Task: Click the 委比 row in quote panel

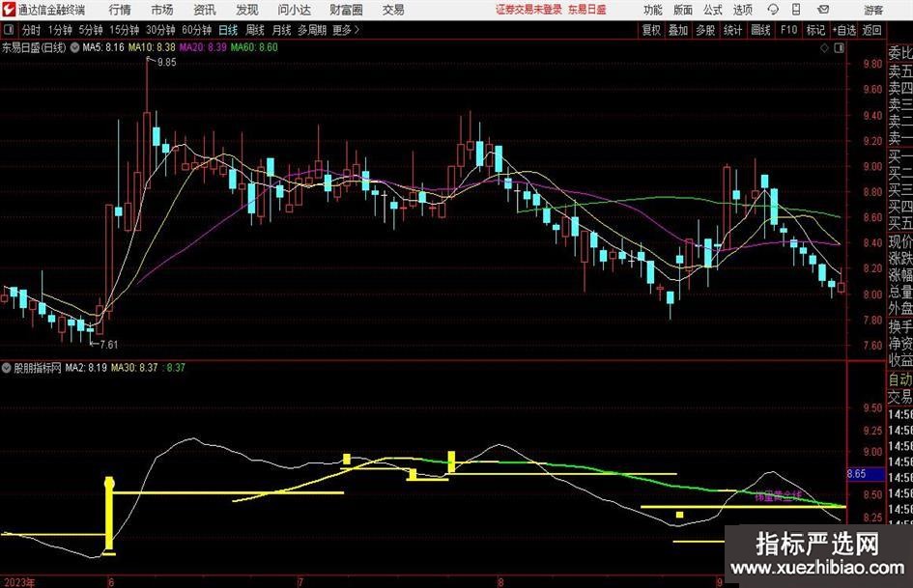Action: coord(900,53)
